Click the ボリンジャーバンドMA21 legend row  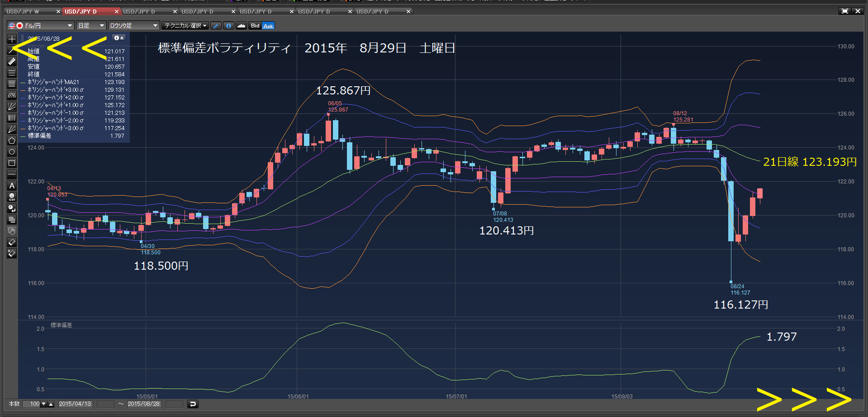pos(72,82)
